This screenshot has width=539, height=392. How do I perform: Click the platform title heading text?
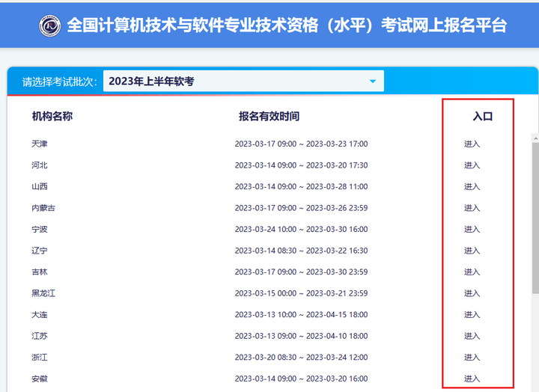pos(287,25)
